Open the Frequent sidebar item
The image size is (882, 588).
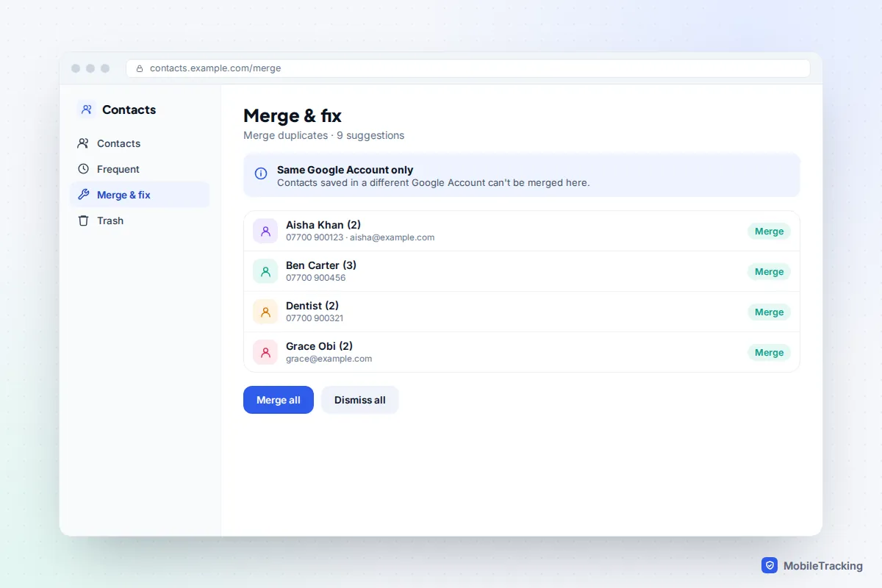pos(140,169)
